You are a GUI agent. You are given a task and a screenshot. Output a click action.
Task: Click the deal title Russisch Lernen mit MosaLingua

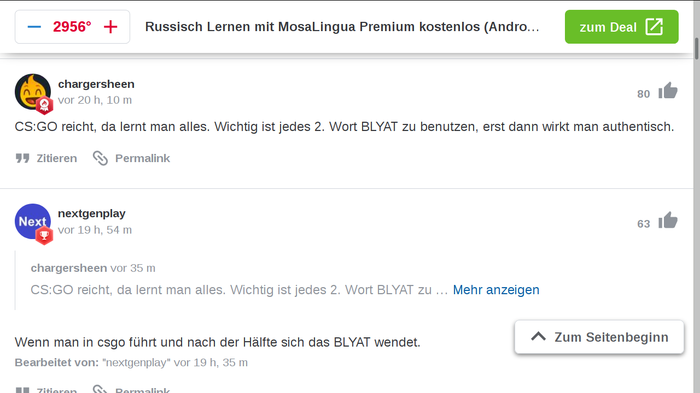pyautogui.click(x=342, y=27)
